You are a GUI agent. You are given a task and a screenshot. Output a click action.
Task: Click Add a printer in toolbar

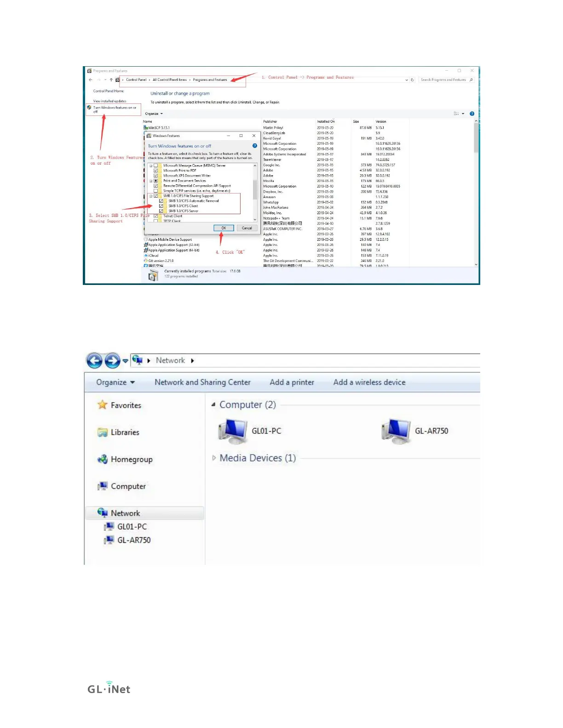[x=292, y=382]
